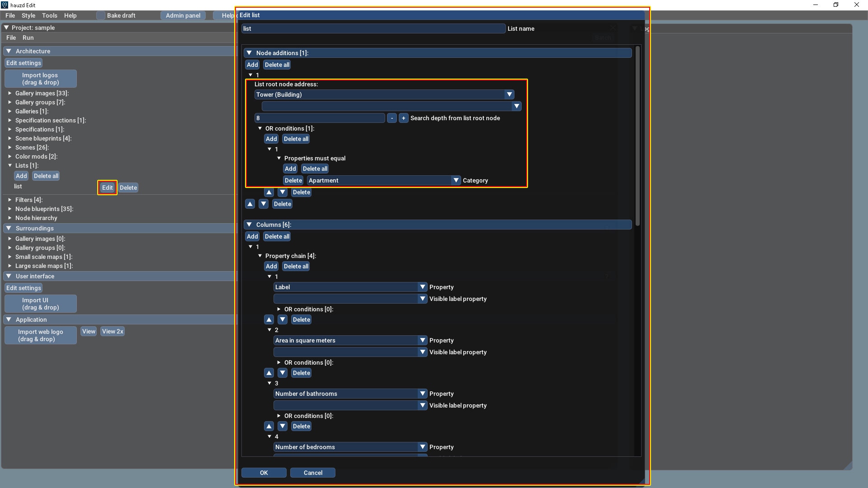Collapse the Node additions section
Image resolution: width=868 pixels, height=488 pixels.
(249, 53)
